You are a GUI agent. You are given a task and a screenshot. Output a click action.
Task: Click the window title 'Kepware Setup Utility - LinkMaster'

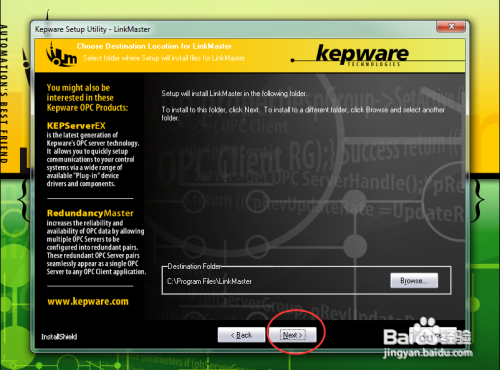tap(93, 29)
